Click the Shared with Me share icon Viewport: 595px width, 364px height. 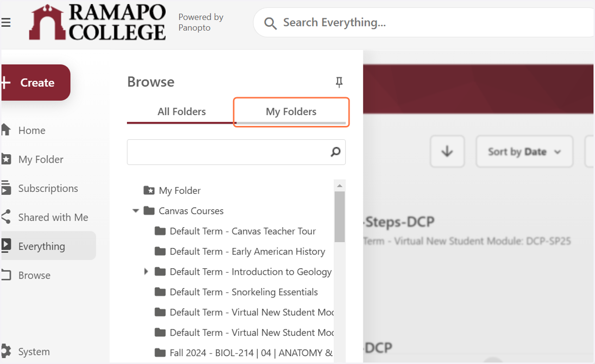[6, 217]
